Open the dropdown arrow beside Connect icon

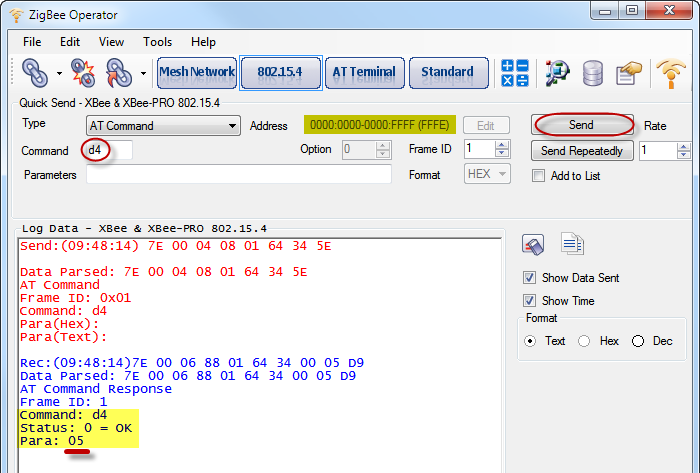click(x=59, y=73)
